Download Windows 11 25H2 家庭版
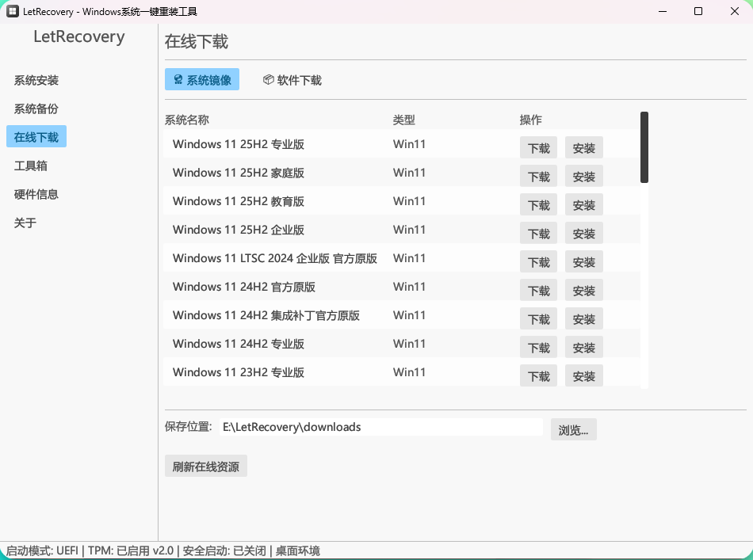This screenshot has width=753, height=560. pyautogui.click(x=538, y=176)
